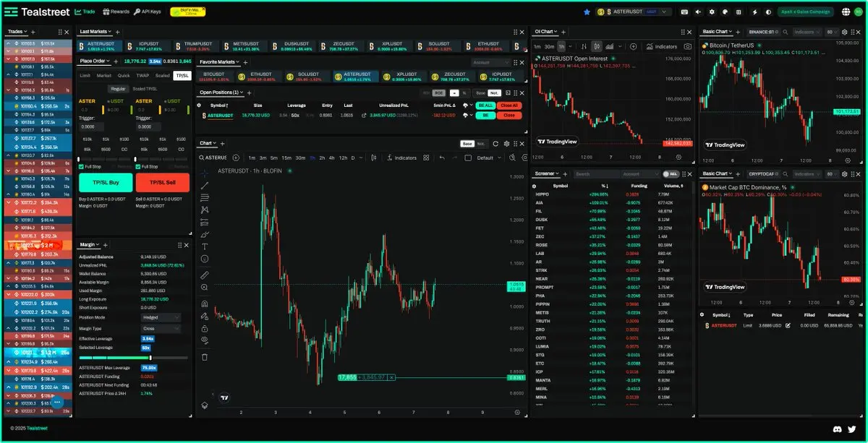Open Twitter link in footer

(x=851, y=429)
